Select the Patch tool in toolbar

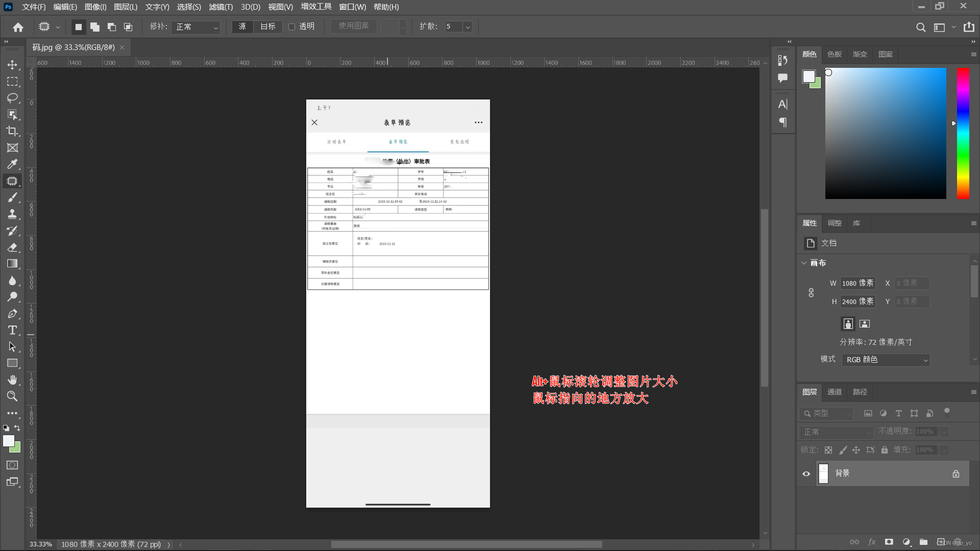click(12, 181)
